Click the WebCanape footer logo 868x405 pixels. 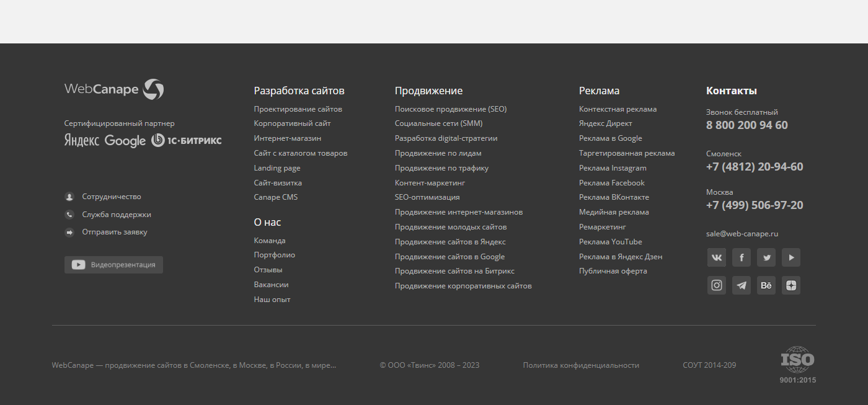point(114,89)
